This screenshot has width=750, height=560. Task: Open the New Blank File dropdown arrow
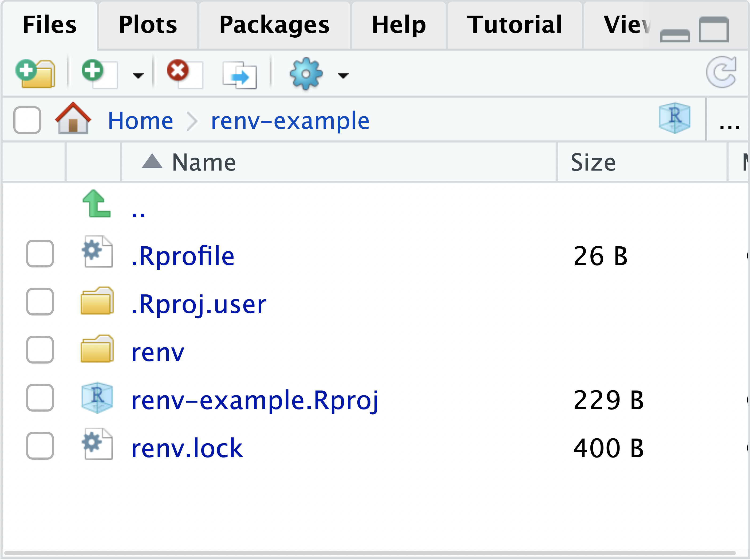click(138, 75)
